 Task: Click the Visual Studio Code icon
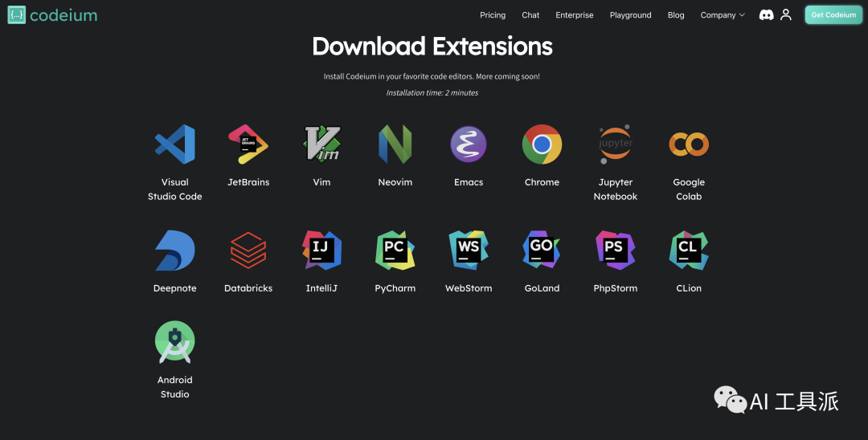click(175, 145)
